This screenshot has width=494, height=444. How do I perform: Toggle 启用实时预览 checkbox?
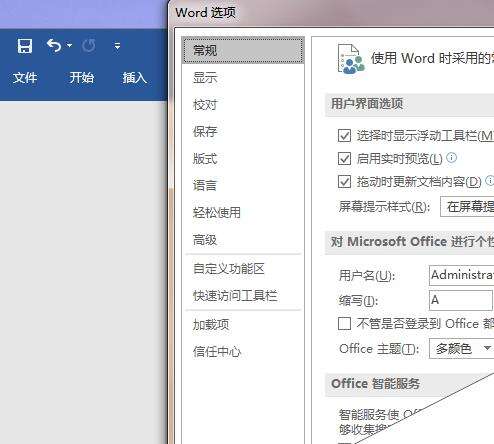pos(344,159)
